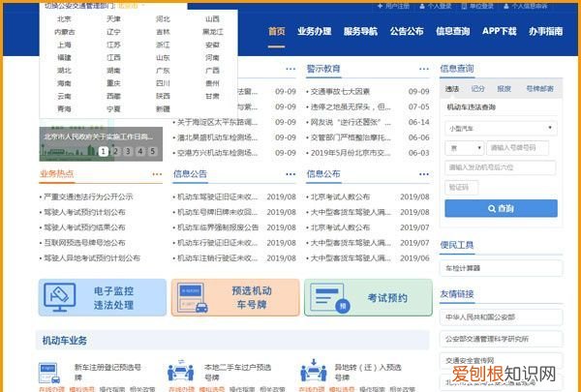Viewport: 581px width, 392px height.
Task: Switch to the 违法 query tab
Action: [452, 89]
